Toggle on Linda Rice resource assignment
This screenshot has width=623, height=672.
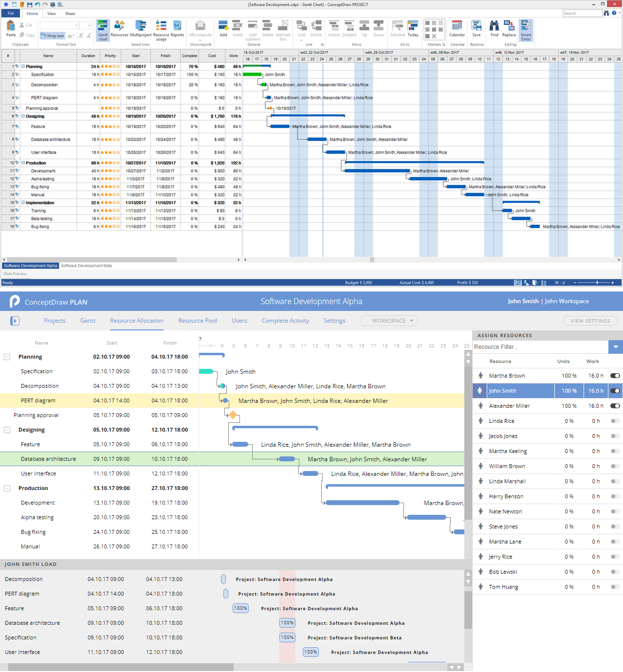(x=615, y=421)
